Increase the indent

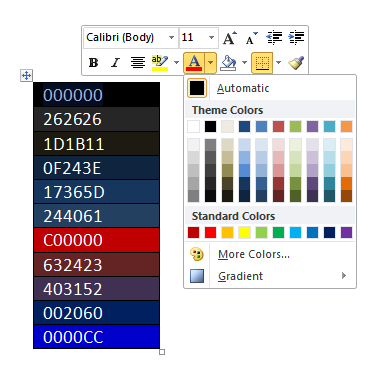296,38
